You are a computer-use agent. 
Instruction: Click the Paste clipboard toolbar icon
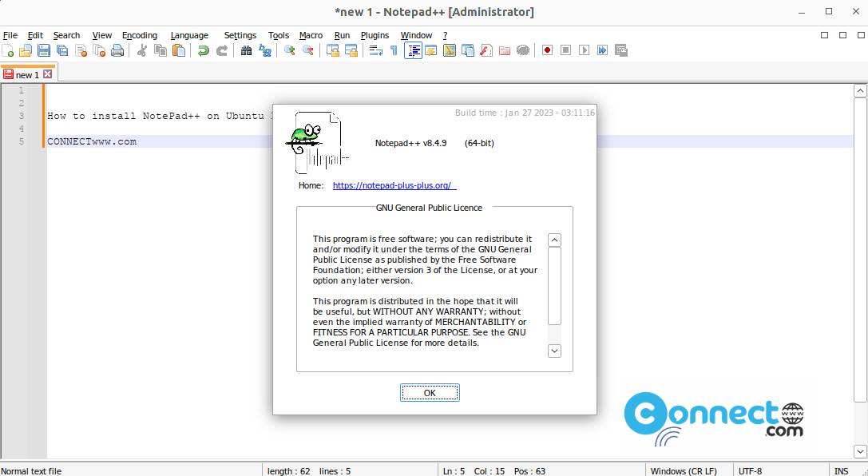(179, 51)
